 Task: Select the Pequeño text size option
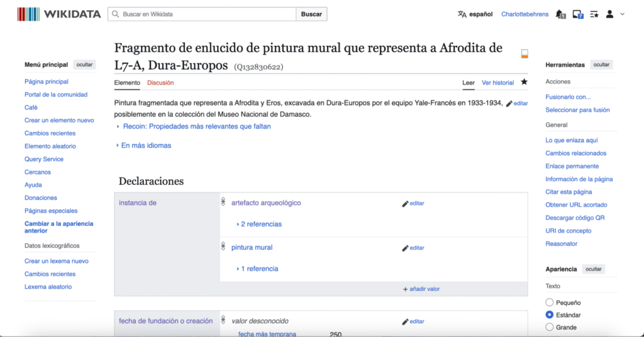550,302
